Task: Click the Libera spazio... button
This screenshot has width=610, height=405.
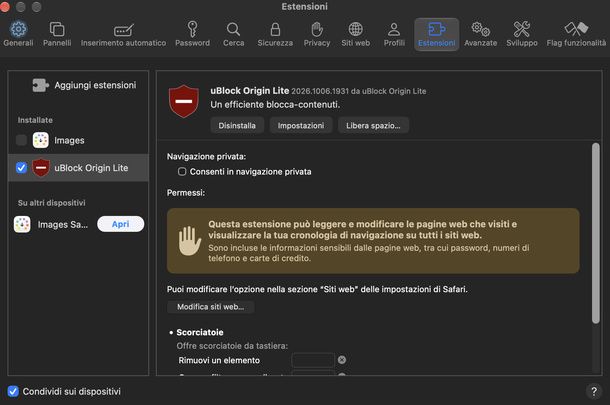Action: (x=373, y=125)
